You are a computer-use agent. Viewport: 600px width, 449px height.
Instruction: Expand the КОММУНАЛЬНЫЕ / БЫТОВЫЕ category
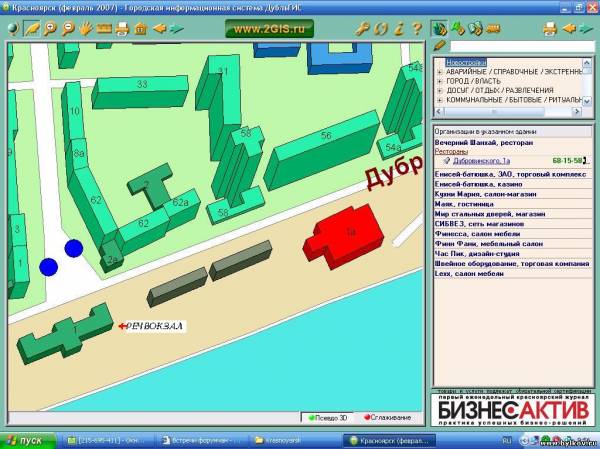click(440, 100)
